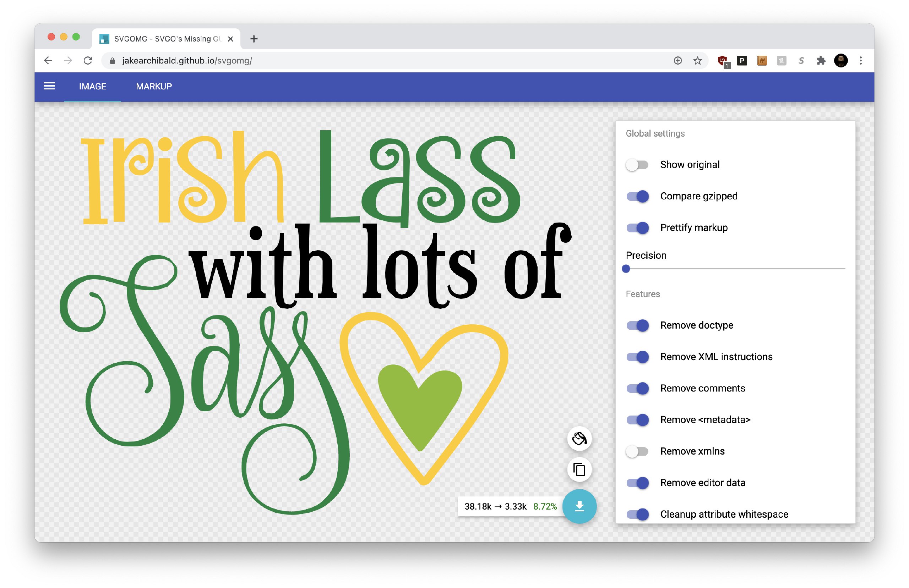The height and width of the screenshot is (588, 909).
Task: Open the Extensions puzzle menu
Action: 821,60
